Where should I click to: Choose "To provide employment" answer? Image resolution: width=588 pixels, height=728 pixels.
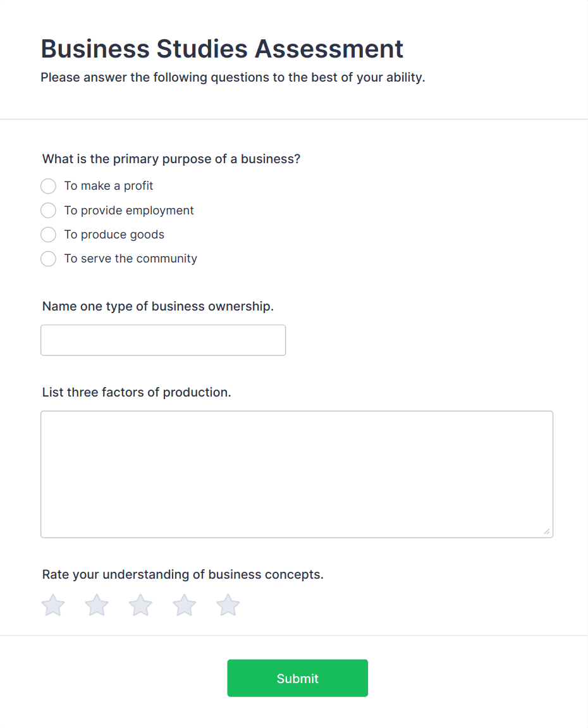pyautogui.click(x=48, y=210)
